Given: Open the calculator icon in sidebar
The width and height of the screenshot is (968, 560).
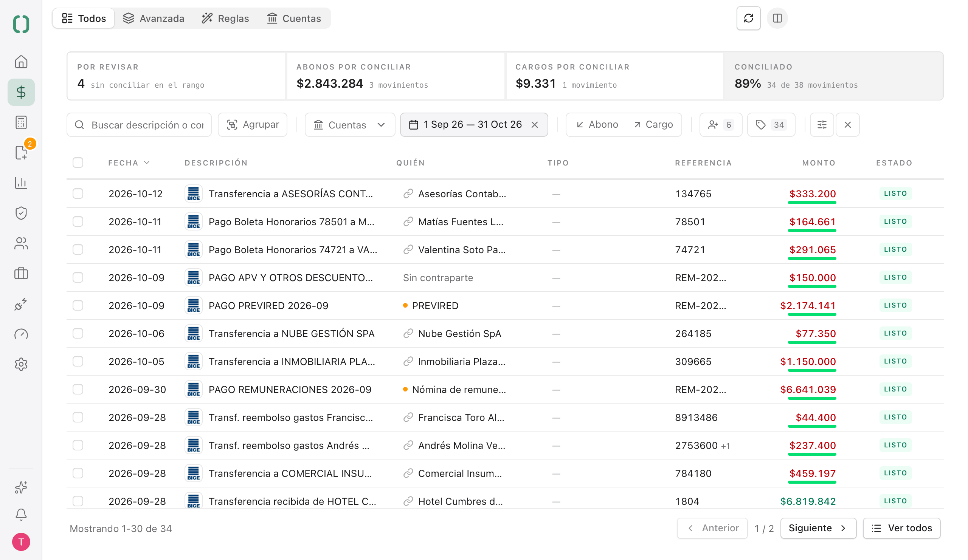Looking at the screenshot, I should pyautogui.click(x=21, y=122).
